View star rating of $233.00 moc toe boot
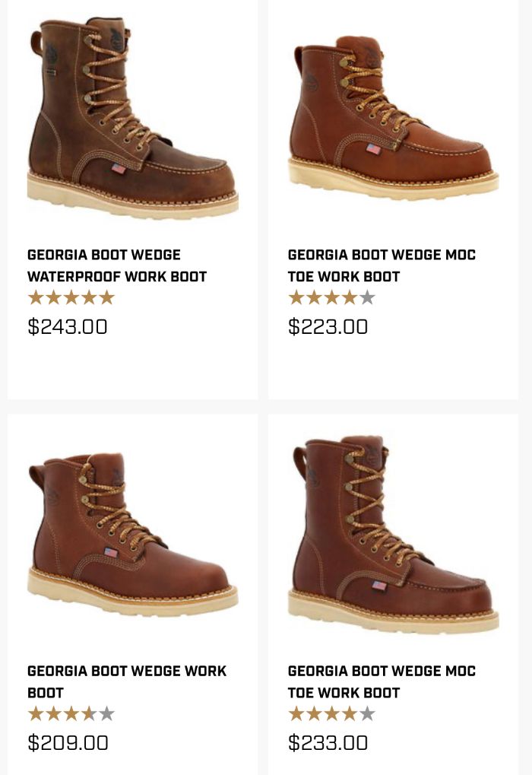The width and height of the screenshot is (532, 775). pos(332,713)
